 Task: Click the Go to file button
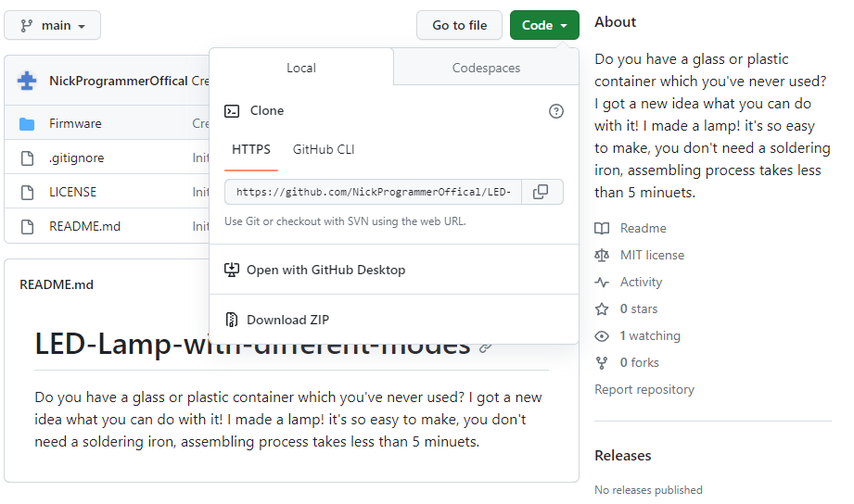click(x=459, y=26)
